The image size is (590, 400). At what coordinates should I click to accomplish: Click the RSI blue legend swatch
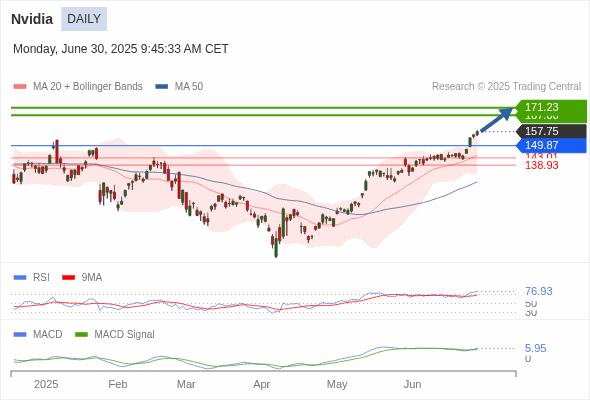point(20,278)
